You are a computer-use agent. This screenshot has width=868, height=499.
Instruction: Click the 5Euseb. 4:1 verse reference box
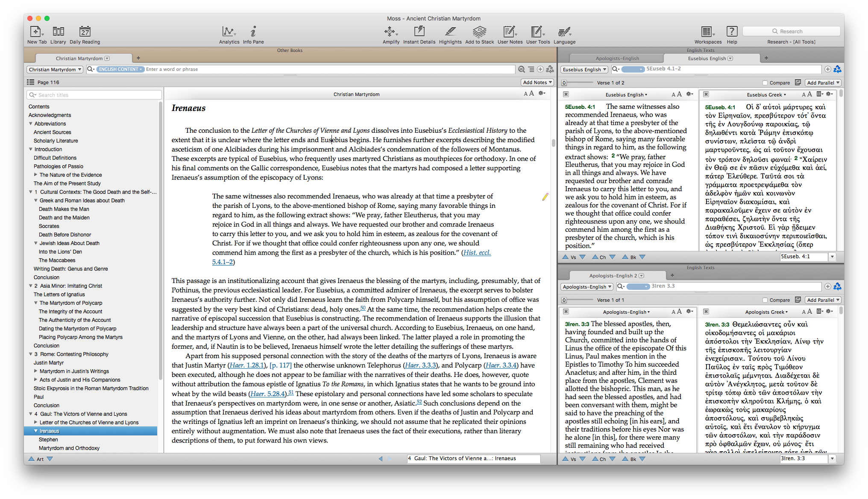tap(804, 257)
